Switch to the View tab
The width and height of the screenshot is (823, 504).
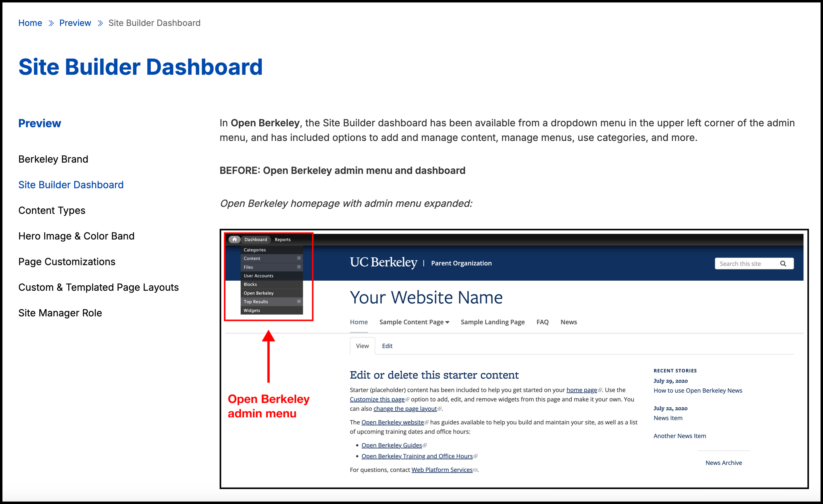tap(362, 346)
